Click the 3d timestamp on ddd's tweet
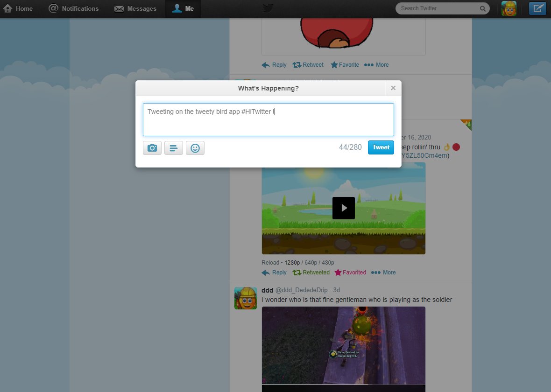The image size is (551, 392). point(337,290)
